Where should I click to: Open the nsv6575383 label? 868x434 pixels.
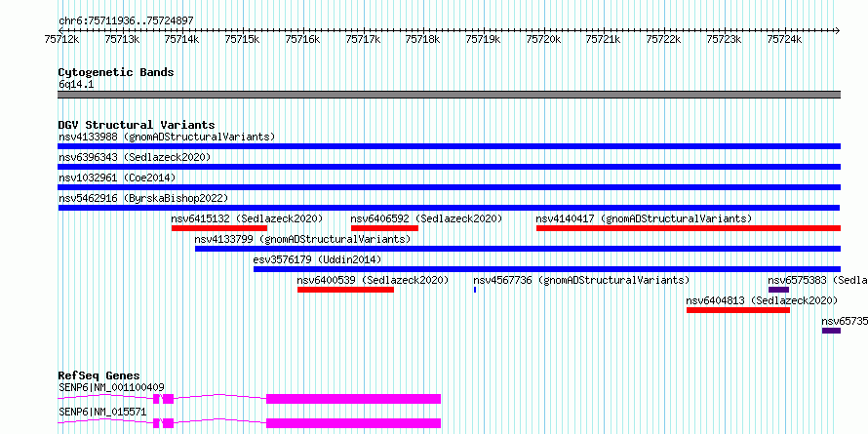pyautogui.click(x=818, y=280)
